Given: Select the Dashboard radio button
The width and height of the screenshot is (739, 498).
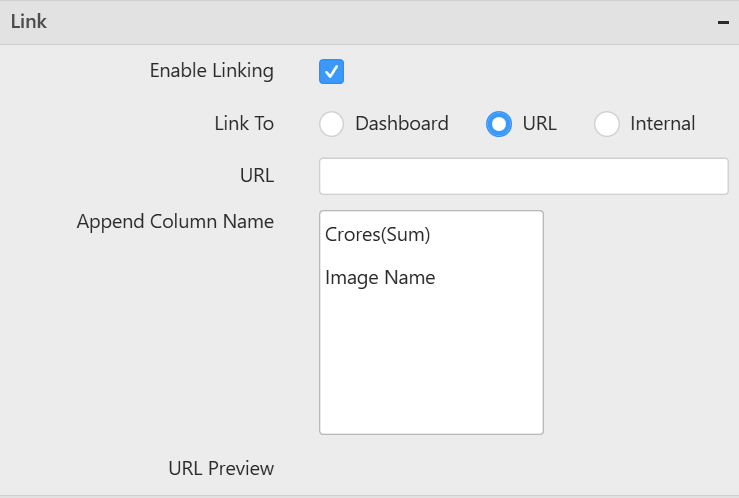Looking at the screenshot, I should pos(332,124).
